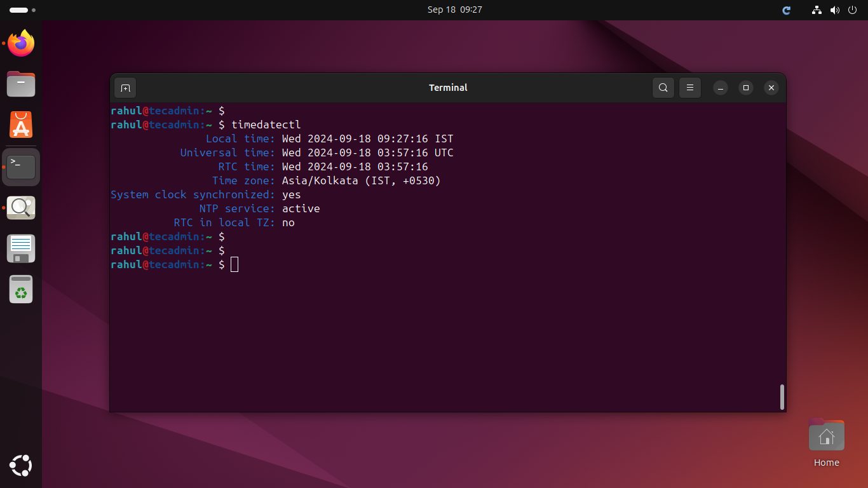Click the update refresh icon in the tray
The width and height of the screenshot is (868, 488).
786,10
